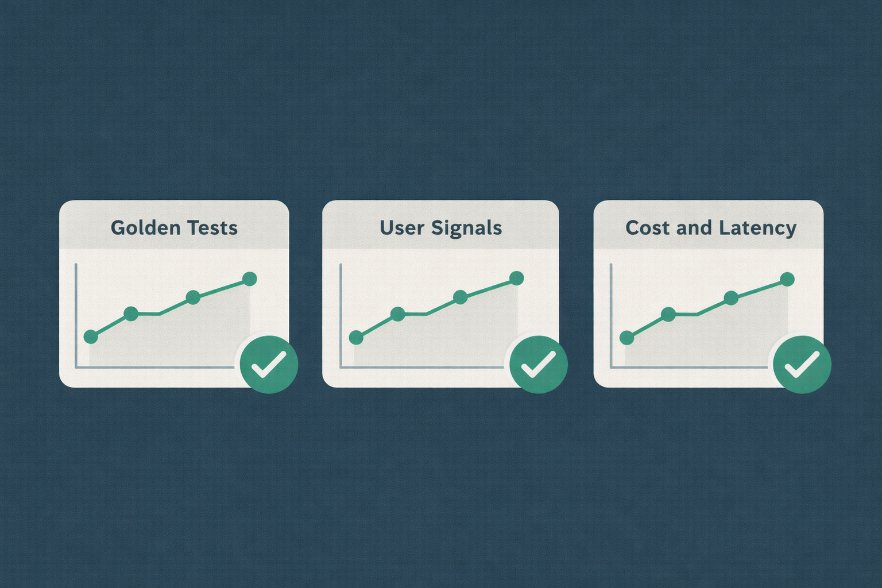Click the second data point in Cost and Latency chart
882x588 pixels.
click(x=668, y=314)
